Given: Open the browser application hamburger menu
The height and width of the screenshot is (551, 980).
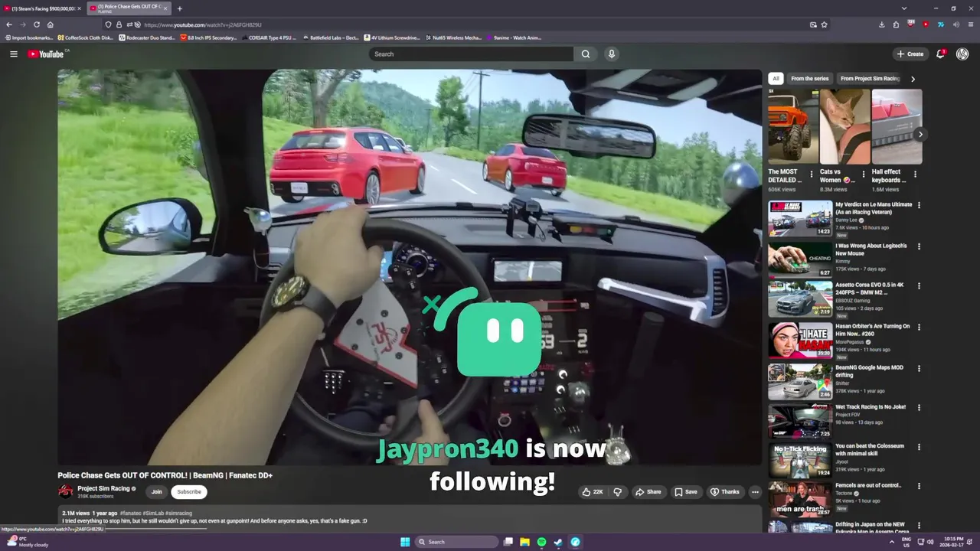Looking at the screenshot, I should pyautogui.click(x=970, y=24).
